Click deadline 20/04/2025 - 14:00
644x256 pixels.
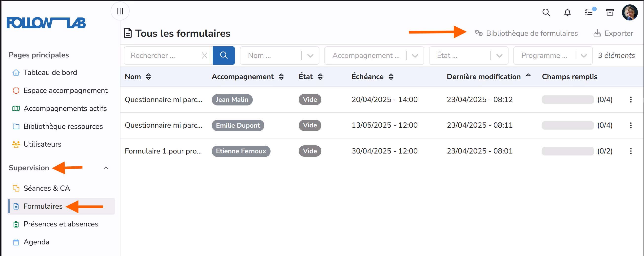point(385,100)
